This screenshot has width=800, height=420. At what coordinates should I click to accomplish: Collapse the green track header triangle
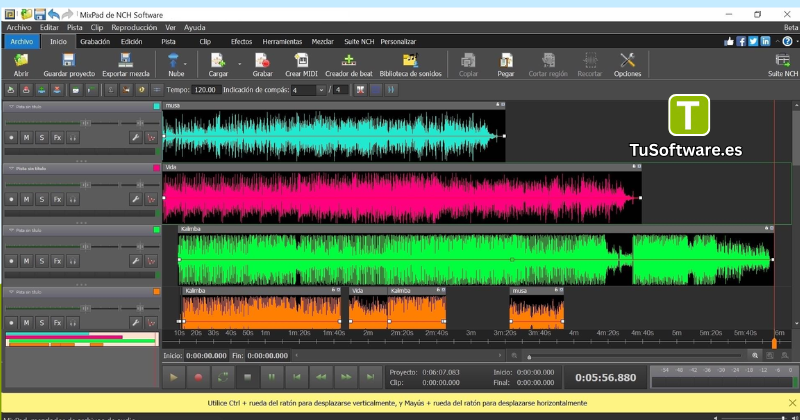[11, 230]
